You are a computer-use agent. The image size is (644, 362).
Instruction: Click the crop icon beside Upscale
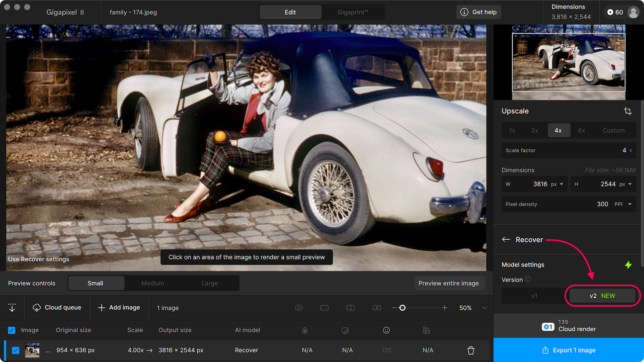[x=627, y=111]
